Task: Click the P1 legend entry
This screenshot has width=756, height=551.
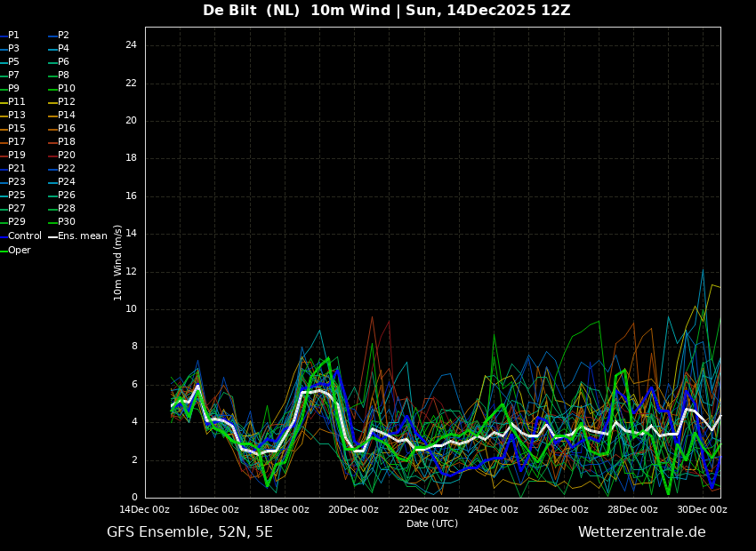Action: [13, 36]
